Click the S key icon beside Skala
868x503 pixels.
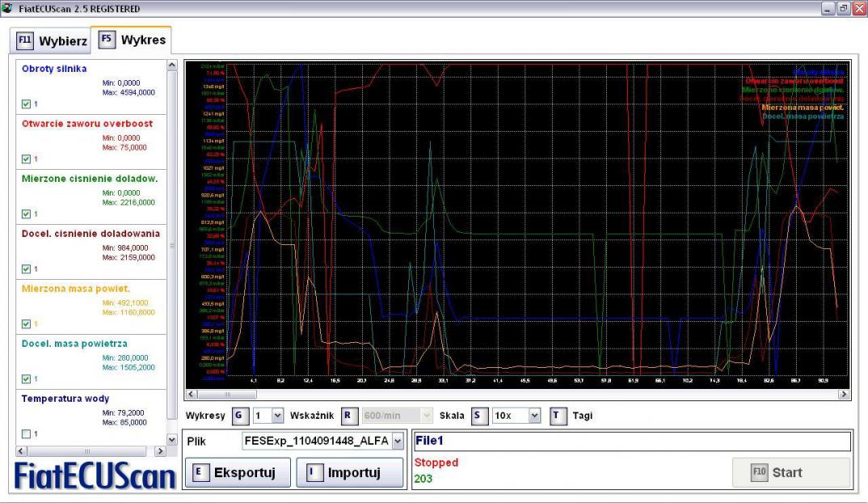(x=477, y=416)
